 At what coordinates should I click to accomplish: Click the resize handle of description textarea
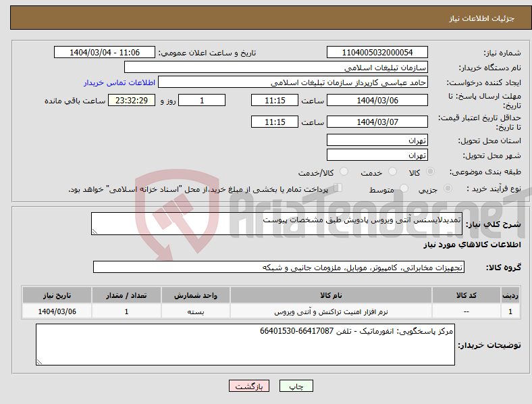[95, 232]
